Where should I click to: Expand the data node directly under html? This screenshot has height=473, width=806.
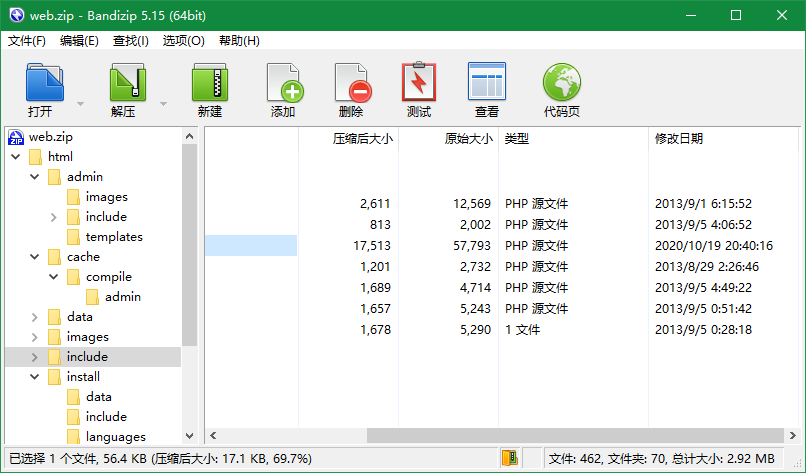point(34,317)
